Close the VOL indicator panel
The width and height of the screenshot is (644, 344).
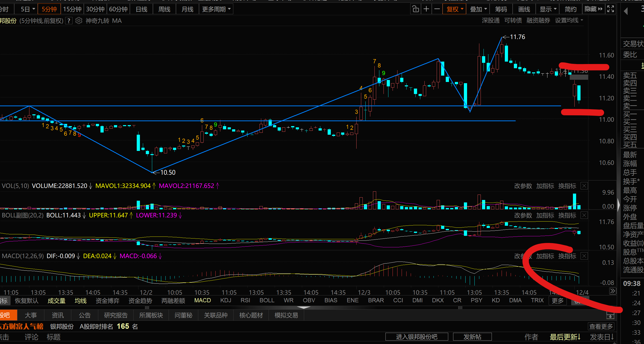tap(584, 186)
